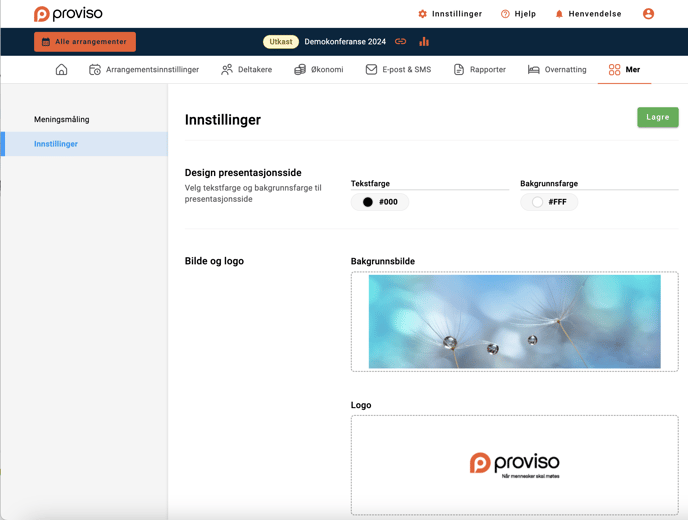Open the user profile avatar icon
The height and width of the screenshot is (520, 688).
click(x=648, y=14)
